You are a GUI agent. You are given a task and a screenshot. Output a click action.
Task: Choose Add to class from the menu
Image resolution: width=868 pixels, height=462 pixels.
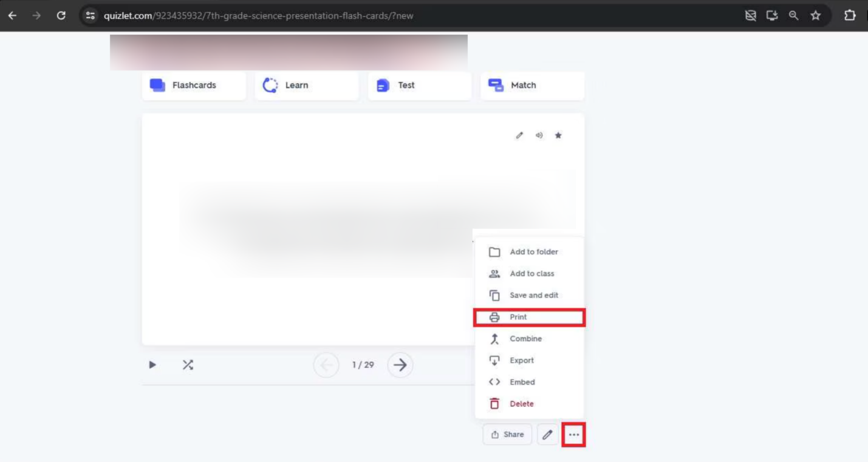pos(529,274)
